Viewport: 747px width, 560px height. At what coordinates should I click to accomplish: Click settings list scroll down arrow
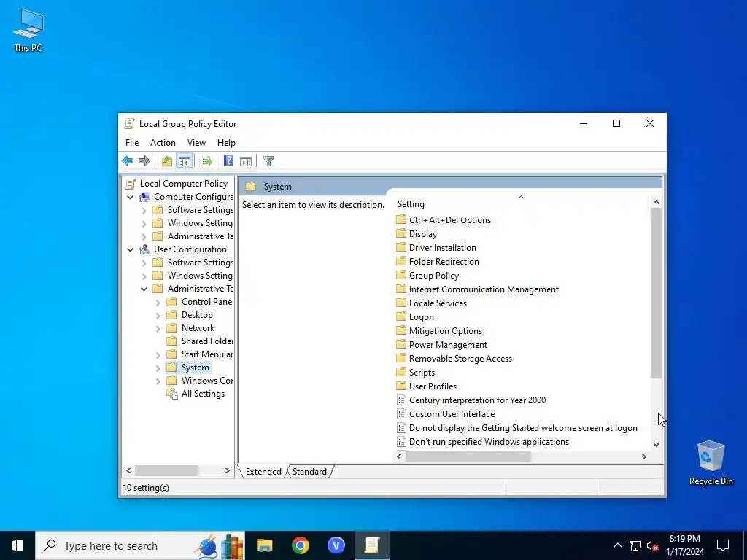(656, 444)
